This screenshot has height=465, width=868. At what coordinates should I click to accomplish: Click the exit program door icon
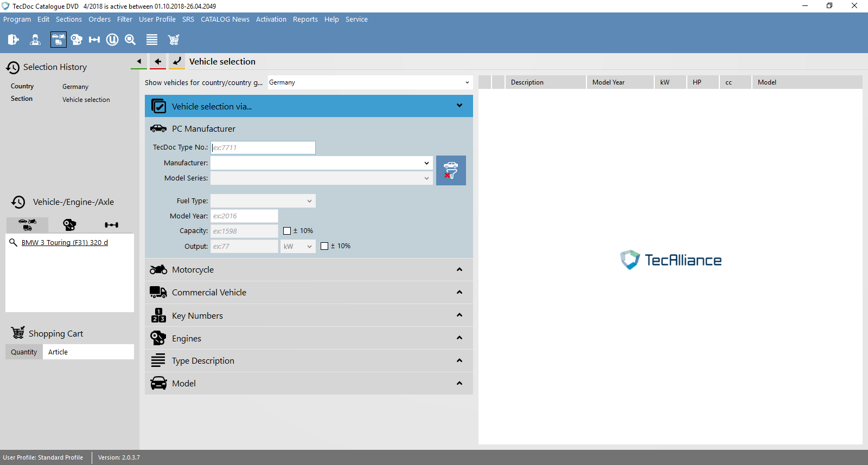click(x=14, y=40)
